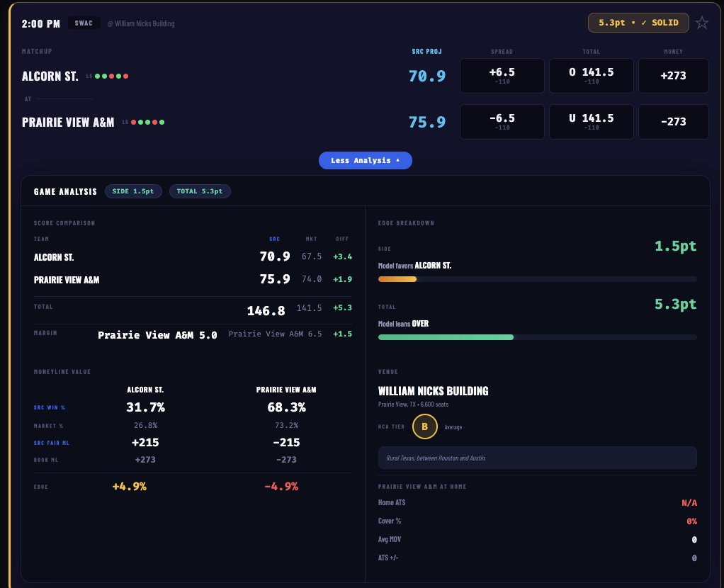This screenshot has height=588, width=724.
Task: Click Model favors ALCORN ST. text
Action: pos(414,266)
